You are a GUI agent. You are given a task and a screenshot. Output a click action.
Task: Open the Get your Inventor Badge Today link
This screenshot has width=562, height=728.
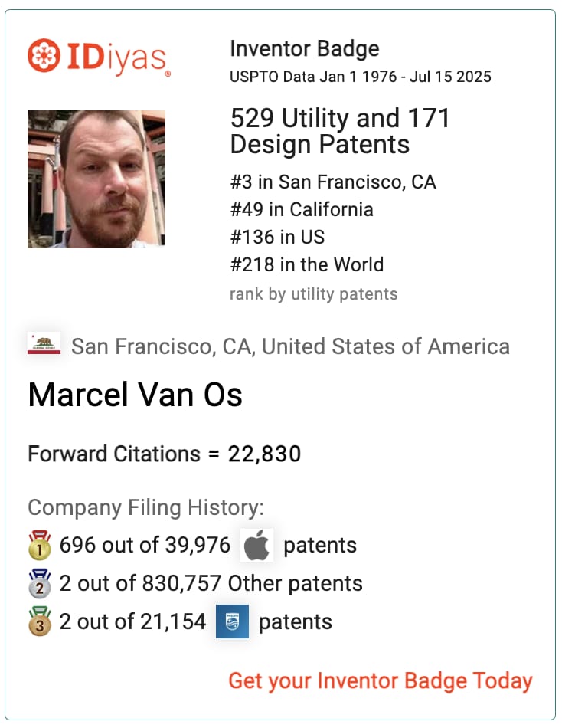(380, 681)
